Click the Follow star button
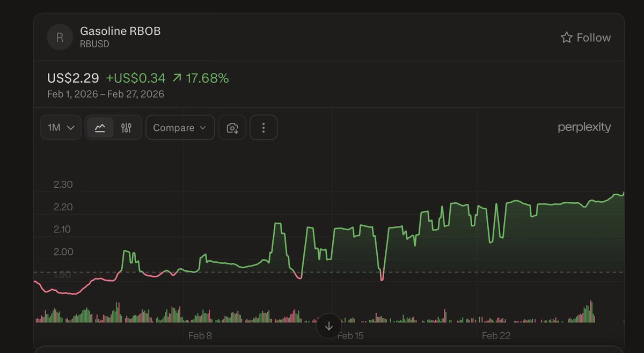Screen dimensions: 644x353 586,38
